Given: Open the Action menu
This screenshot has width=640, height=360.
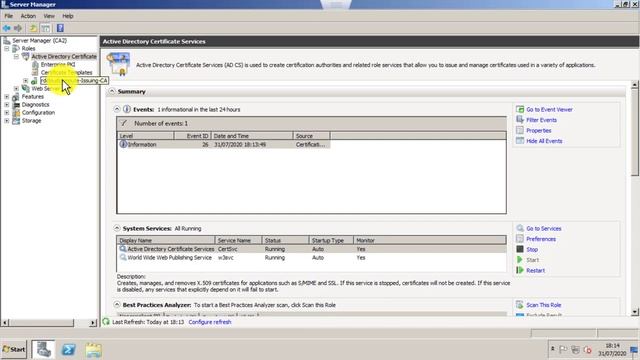Looking at the screenshot, I should point(28,16).
